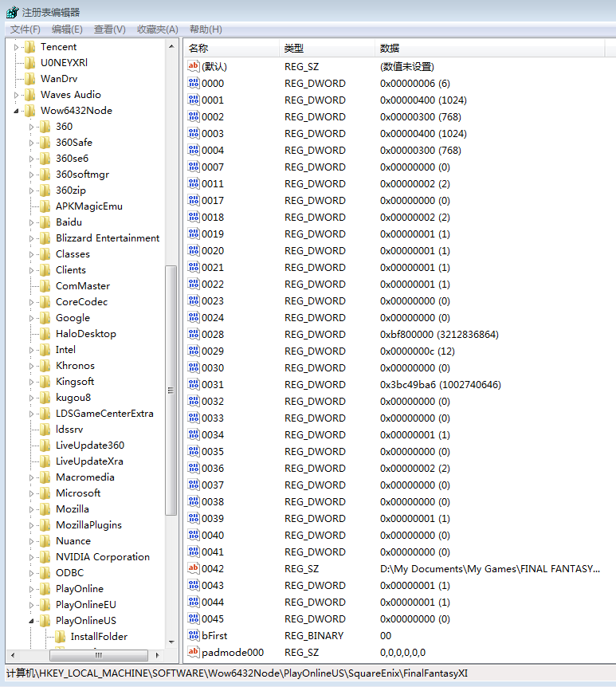The width and height of the screenshot is (616, 687).
Task: Expand the Blizzard Entertainment node
Action: [31, 238]
